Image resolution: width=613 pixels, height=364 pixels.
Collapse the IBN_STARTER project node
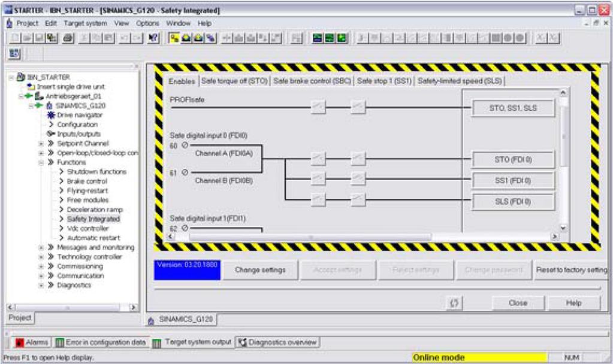tap(11, 77)
